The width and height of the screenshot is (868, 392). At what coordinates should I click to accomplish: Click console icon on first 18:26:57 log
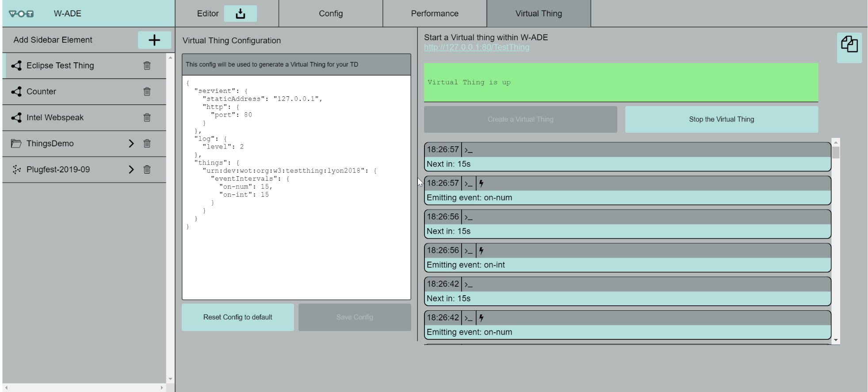pyautogui.click(x=468, y=150)
